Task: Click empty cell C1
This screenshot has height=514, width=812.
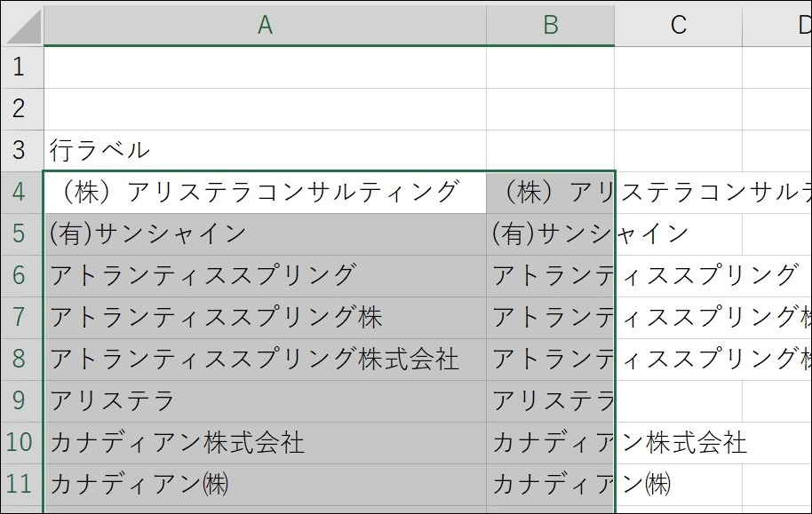Action: point(679,67)
